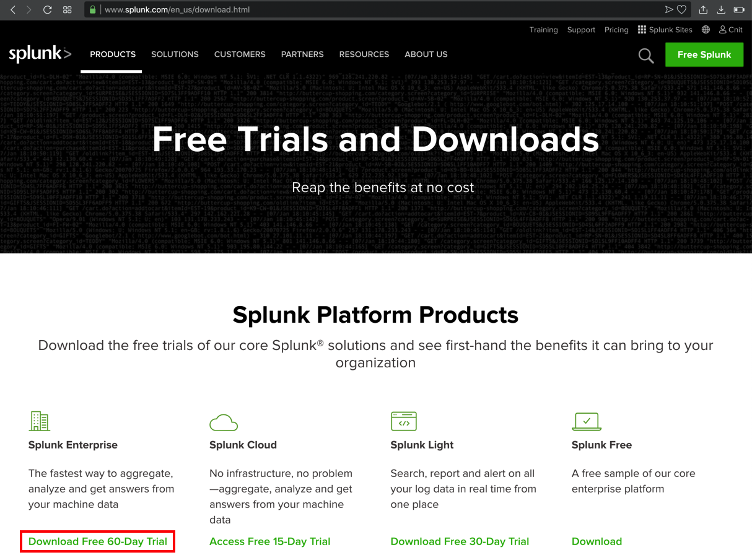Click the Splunk logo
The height and width of the screenshot is (560, 752).
(x=40, y=55)
